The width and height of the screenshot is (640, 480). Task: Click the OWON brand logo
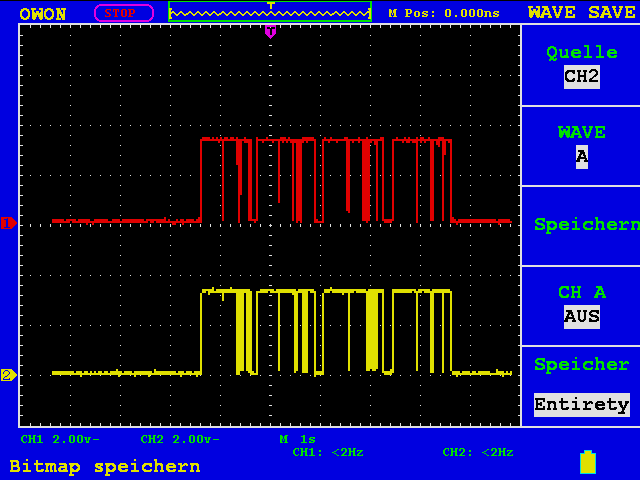[43, 14]
